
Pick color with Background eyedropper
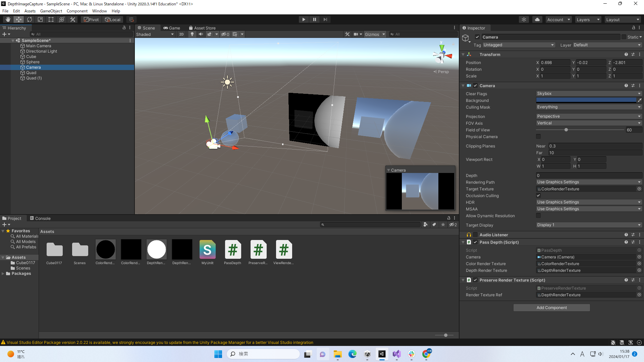pyautogui.click(x=640, y=100)
